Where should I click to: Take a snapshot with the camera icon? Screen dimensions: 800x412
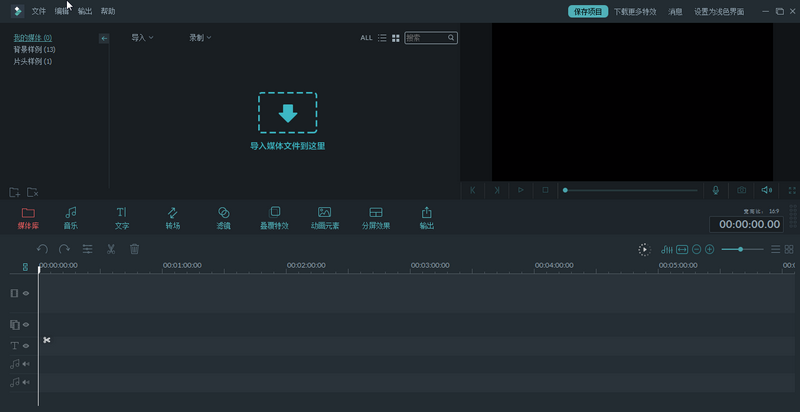click(x=742, y=190)
